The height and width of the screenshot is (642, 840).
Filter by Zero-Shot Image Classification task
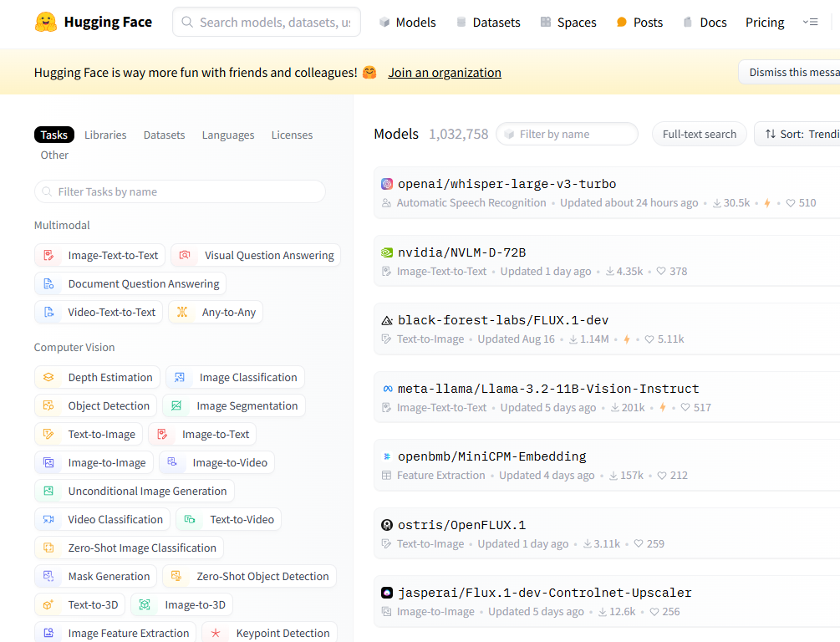pos(129,548)
